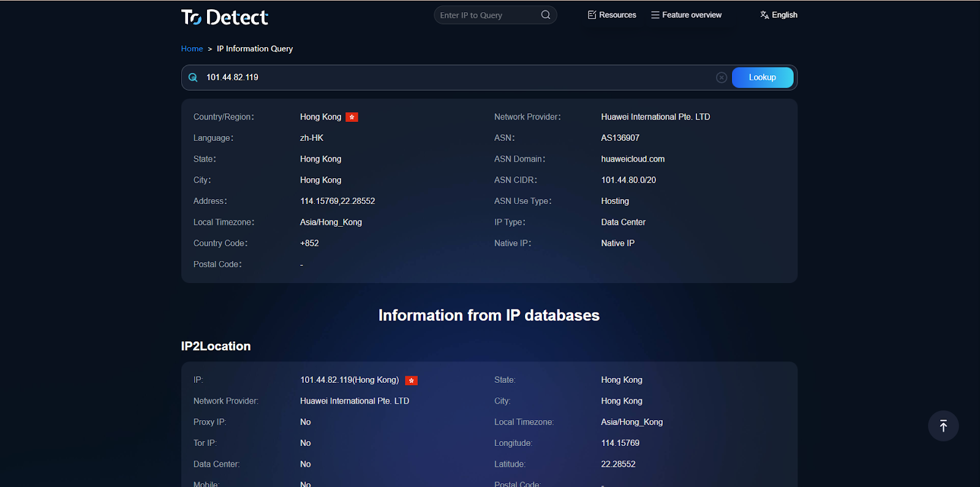Click into the main IP address input field

point(453,77)
